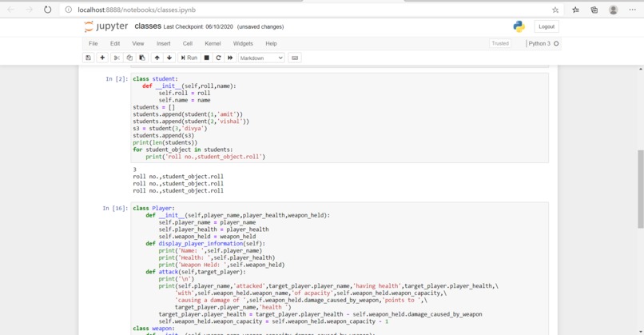Open the cell type Markdown dropdown
Viewport: 644px width, 335px height.
tap(261, 58)
